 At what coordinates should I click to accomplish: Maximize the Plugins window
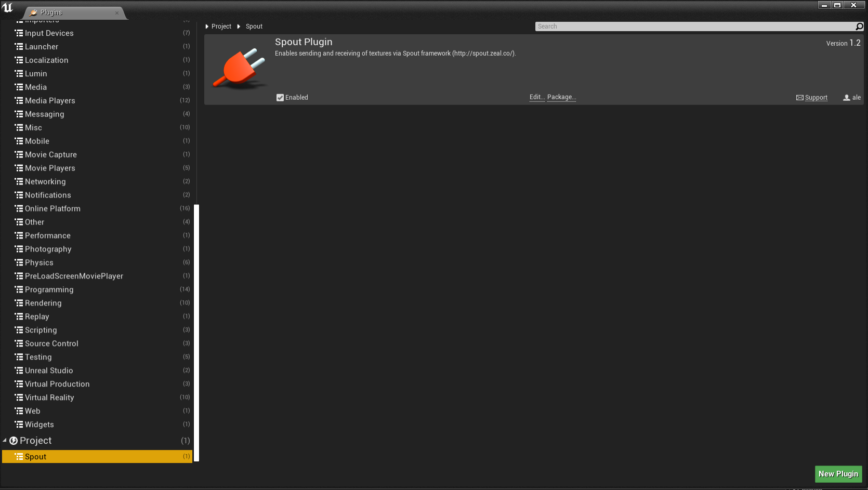pos(837,5)
